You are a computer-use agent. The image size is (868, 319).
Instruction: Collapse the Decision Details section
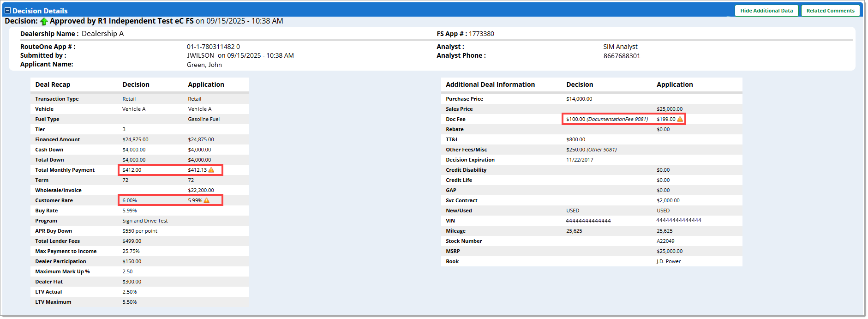7,11
